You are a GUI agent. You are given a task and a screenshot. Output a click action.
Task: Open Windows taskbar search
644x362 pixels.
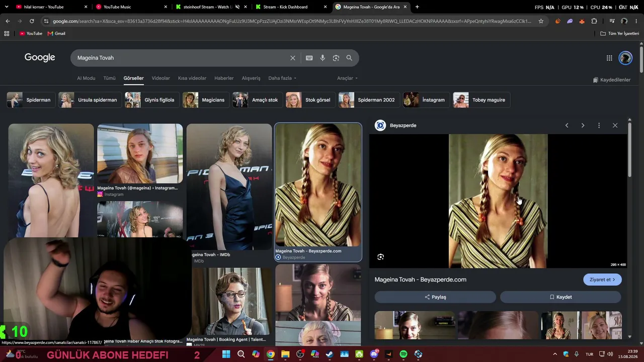[241, 354]
